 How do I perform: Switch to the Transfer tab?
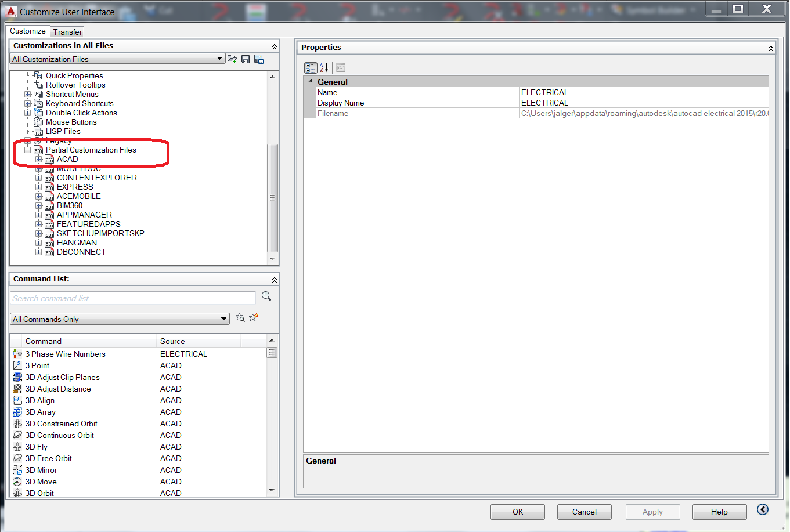(x=67, y=32)
